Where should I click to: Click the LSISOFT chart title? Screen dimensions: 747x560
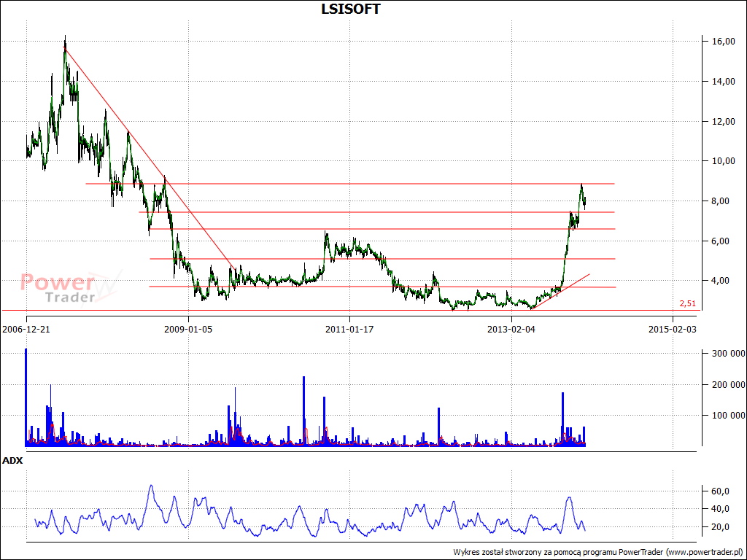click(351, 9)
